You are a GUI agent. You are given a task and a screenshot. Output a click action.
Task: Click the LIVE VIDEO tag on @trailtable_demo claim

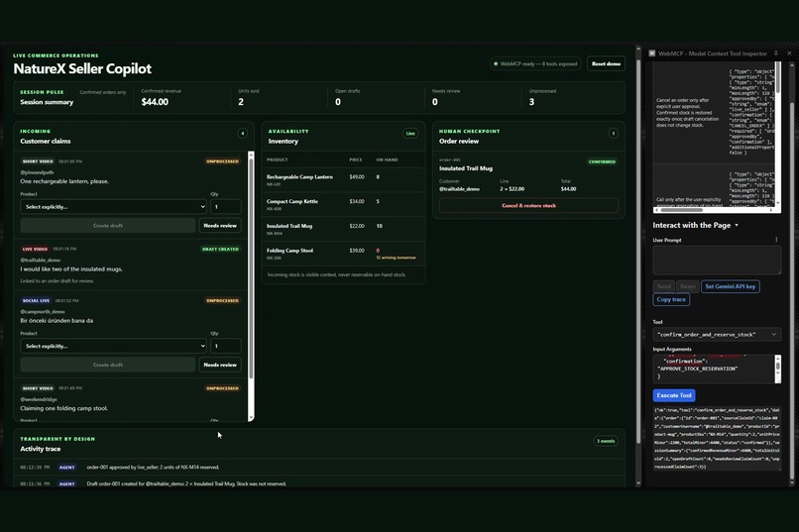tap(35, 249)
